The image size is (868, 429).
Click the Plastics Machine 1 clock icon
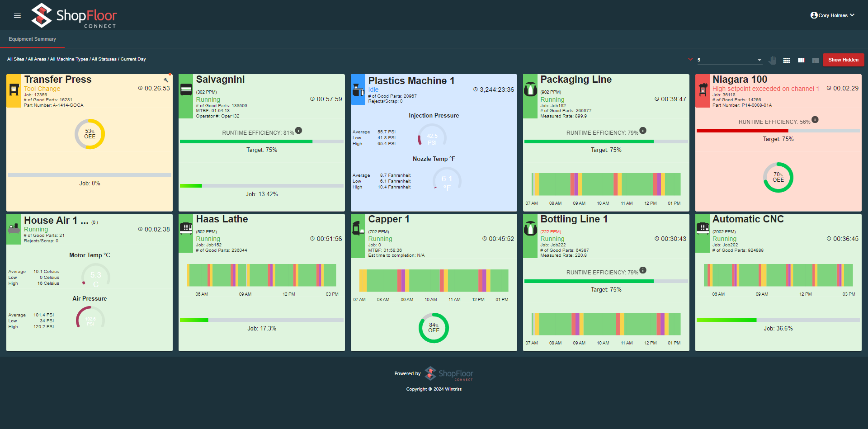coord(476,90)
